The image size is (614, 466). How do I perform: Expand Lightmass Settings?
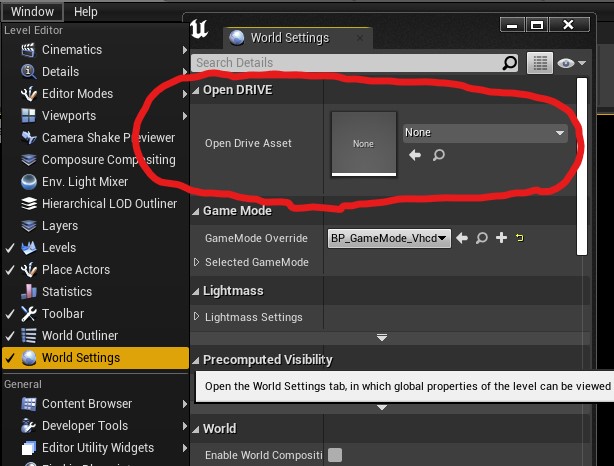197,316
